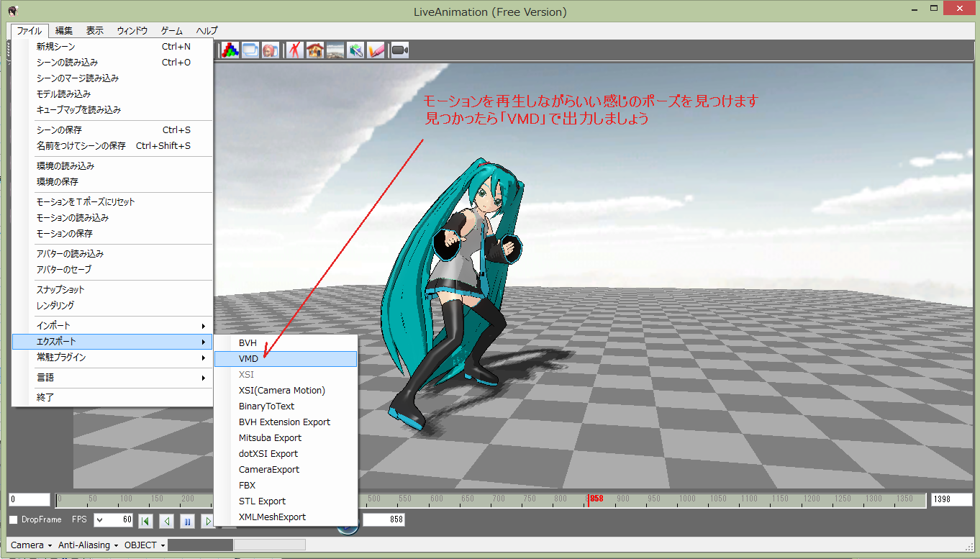This screenshot has width=980, height=559.
Task: Select 名前をつけてシーンの保存 menu item
Action: (x=113, y=146)
